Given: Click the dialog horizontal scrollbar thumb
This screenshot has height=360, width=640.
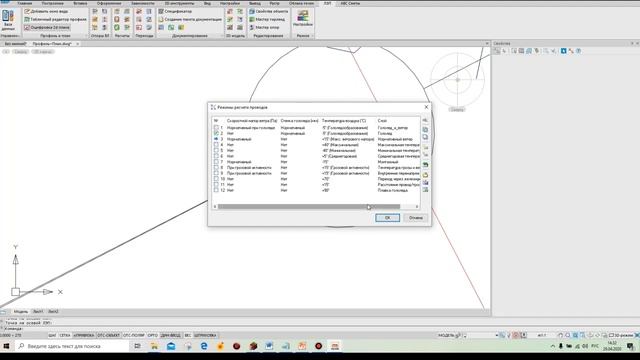Looking at the screenshot, I should pyautogui.click(x=309, y=207).
